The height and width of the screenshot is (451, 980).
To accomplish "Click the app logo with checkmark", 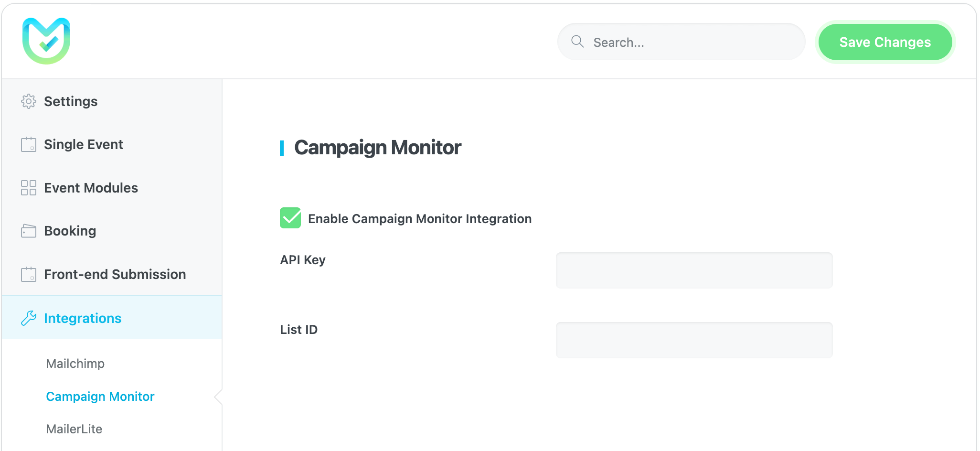I will click(46, 41).
